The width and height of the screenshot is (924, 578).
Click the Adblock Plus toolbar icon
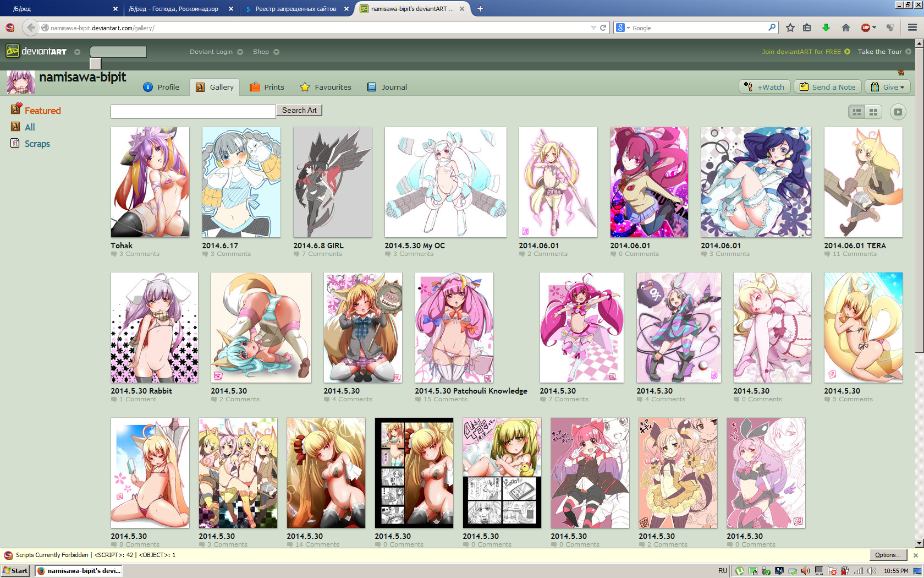click(x=866, y=28)
